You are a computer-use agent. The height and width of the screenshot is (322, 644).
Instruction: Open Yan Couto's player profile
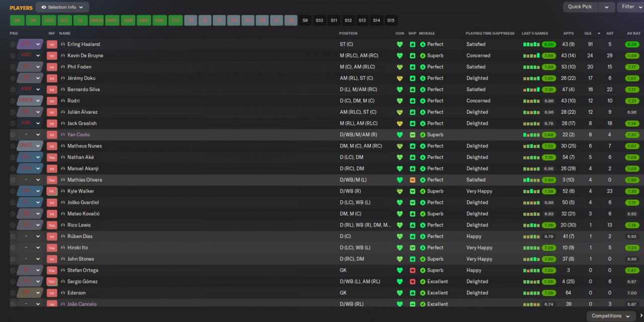(78, 135)
